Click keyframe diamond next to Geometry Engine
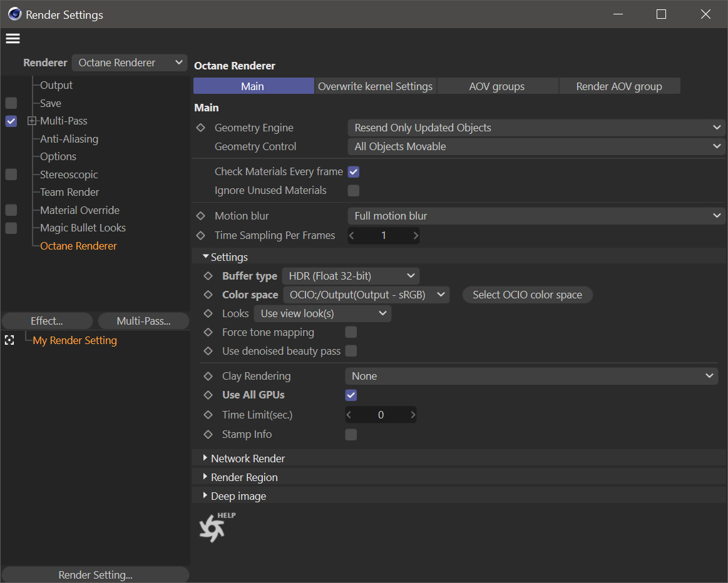This screenshot has width=728, height=583. 201,128
